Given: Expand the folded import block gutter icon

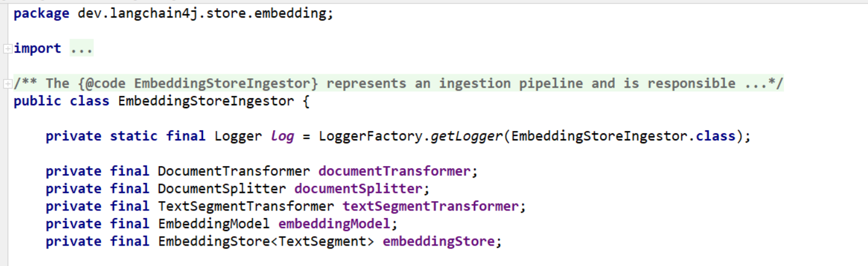Looking at the screenshot, I should 7,49.
